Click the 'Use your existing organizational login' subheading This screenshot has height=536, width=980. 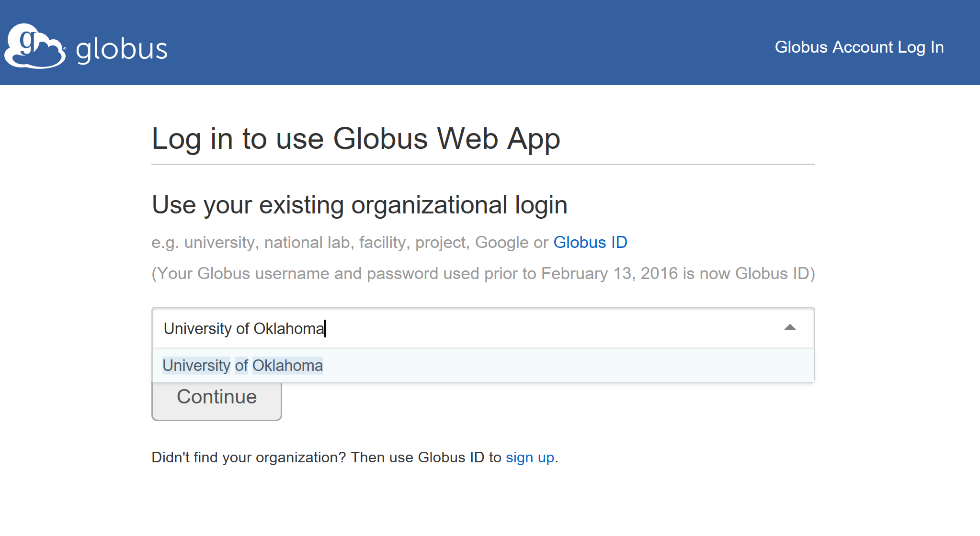pyautogui.click(x=359, y=205)
